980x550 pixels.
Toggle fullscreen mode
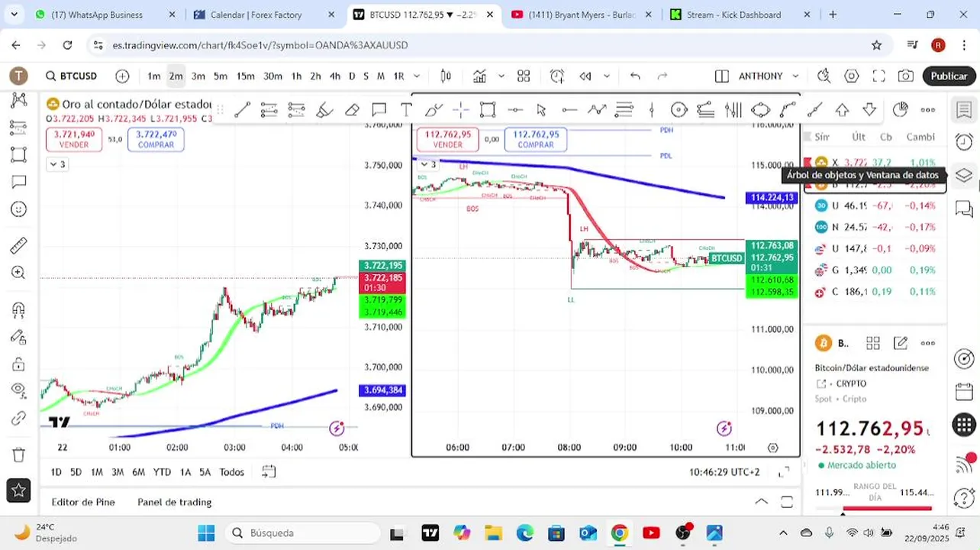point(878,76)
